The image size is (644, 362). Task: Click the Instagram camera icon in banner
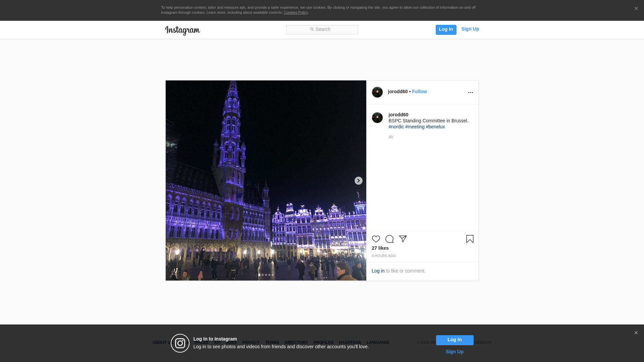click(x=180, y=343)
